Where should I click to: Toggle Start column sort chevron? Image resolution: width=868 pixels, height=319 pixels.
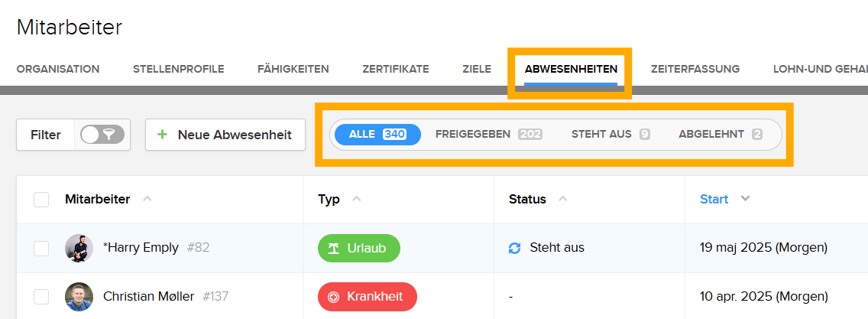[745, 200]
